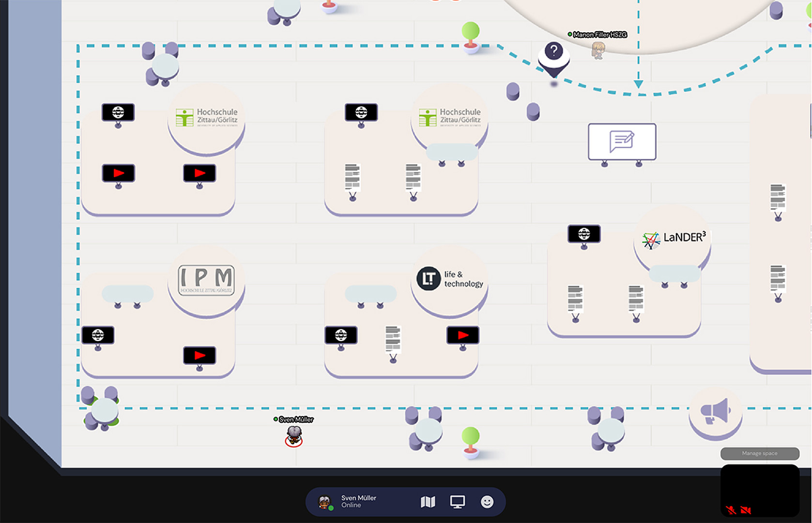Click the IPM logo sign
The height and width of the screenshot is (523, 812).
point(206,280)
